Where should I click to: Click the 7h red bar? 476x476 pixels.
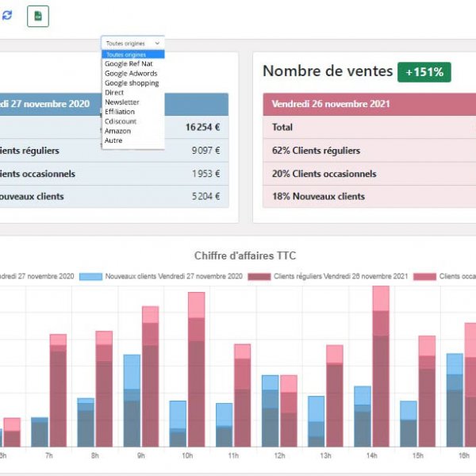point(58,390)
